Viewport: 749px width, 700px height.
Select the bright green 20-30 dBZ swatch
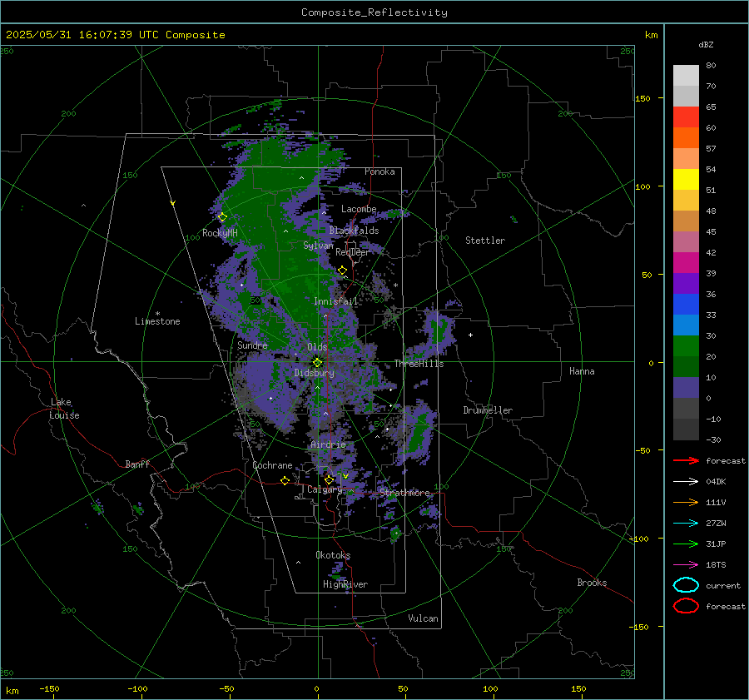coord(686,345)
